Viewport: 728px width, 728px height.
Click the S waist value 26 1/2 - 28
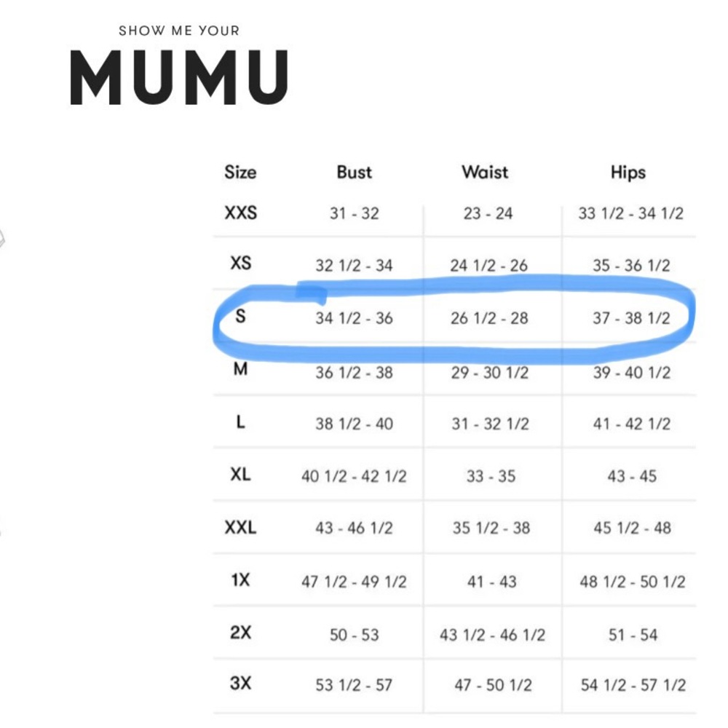click(489, 319)
